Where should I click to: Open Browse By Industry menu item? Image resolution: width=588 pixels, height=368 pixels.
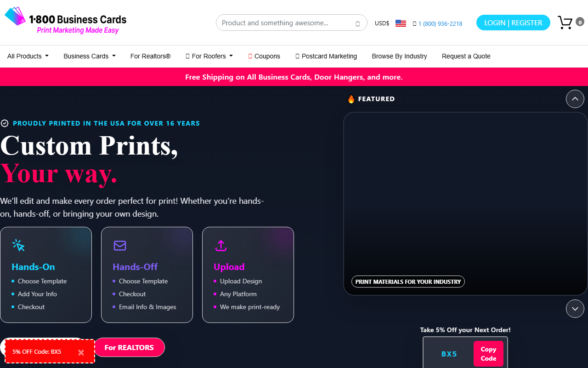tap(400, 56)
